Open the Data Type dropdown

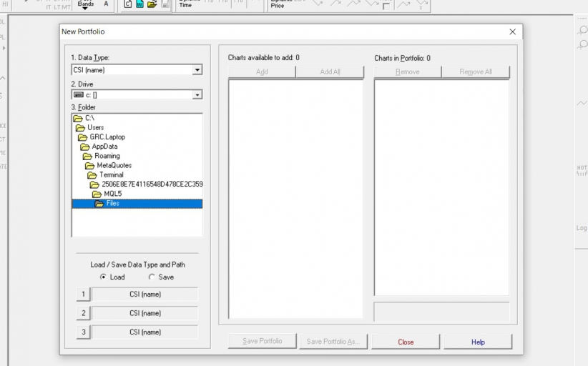(197, 70)
